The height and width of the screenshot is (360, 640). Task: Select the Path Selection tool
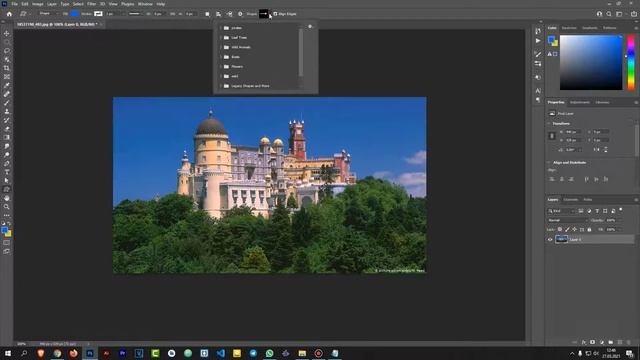(x=7, y=180)
